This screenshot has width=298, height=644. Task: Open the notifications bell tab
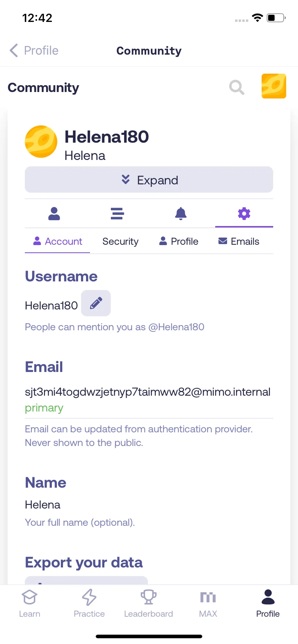coord(181,213)
